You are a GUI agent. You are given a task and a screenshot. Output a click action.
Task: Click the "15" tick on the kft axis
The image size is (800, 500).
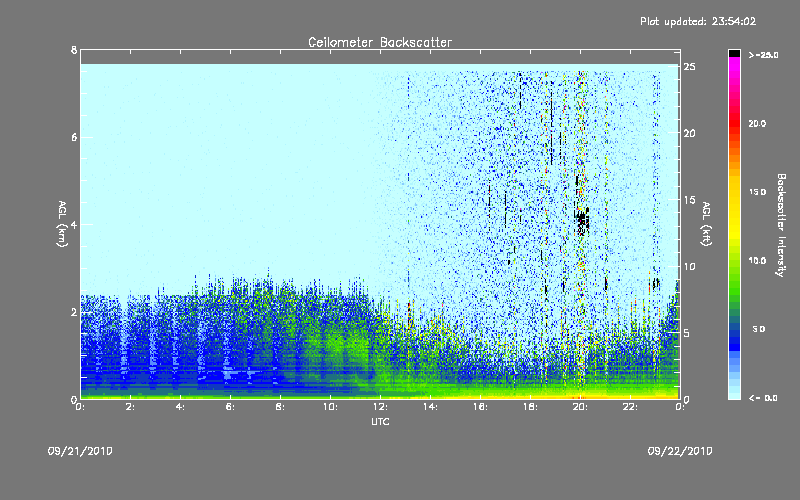pos(690,200)
